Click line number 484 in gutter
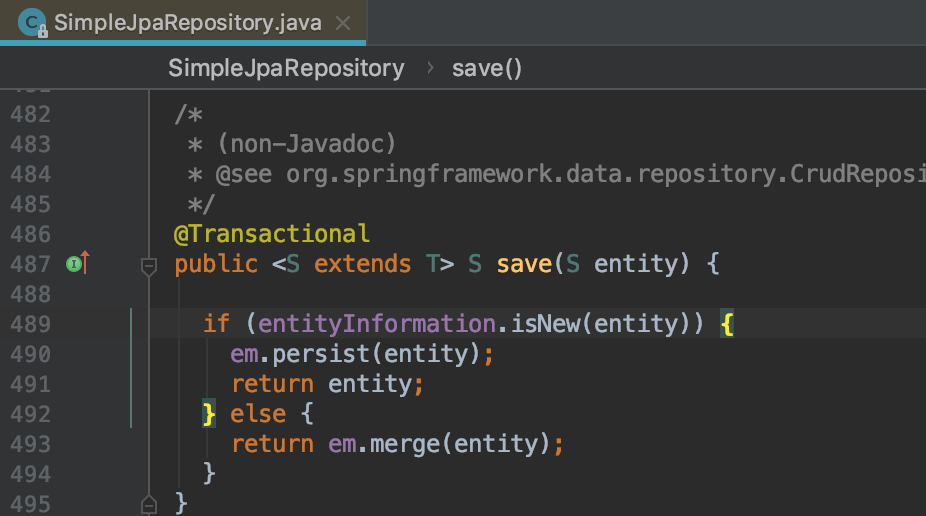Screen dimensions: 926x516 tap(31, 174)
